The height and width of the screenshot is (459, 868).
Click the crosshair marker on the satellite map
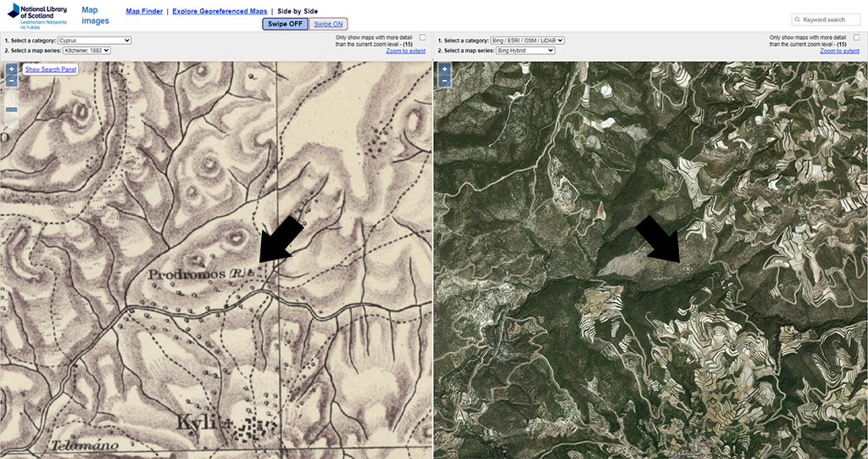pos(687,269)
